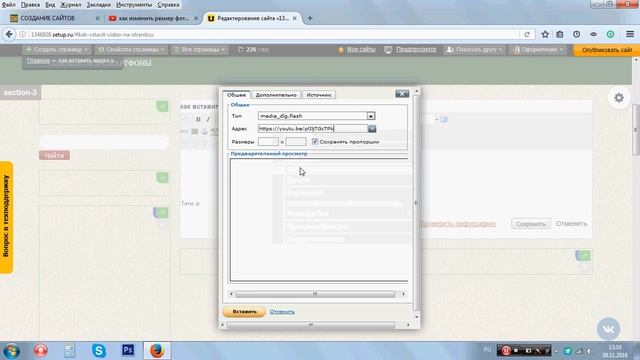Open the Журнал menu
The height and width of the screenshot is (360, 640).
pyautogui.click(x=71, y=5)
